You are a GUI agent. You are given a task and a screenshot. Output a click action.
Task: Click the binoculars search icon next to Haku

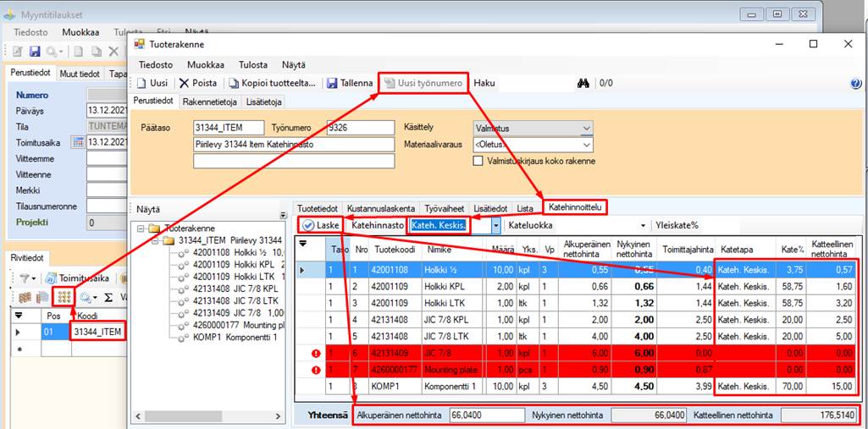(x=583, y=84)
